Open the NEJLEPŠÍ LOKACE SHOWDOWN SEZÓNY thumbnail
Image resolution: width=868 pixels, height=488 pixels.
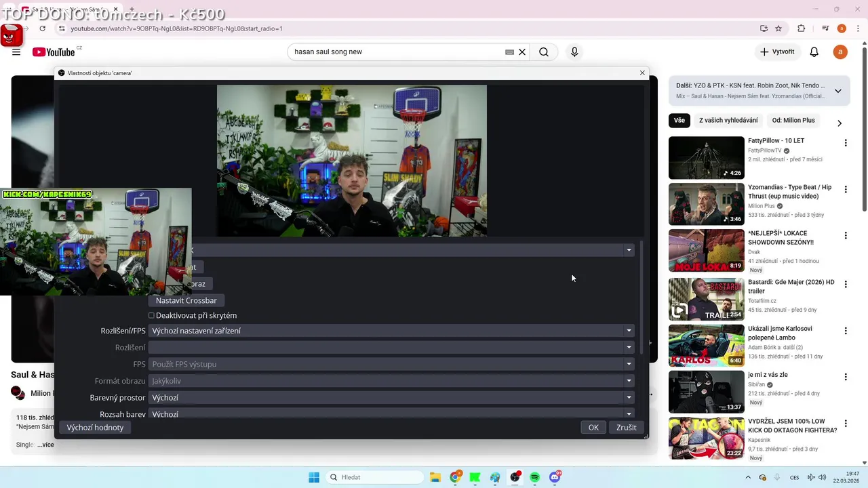pos(706,250)
